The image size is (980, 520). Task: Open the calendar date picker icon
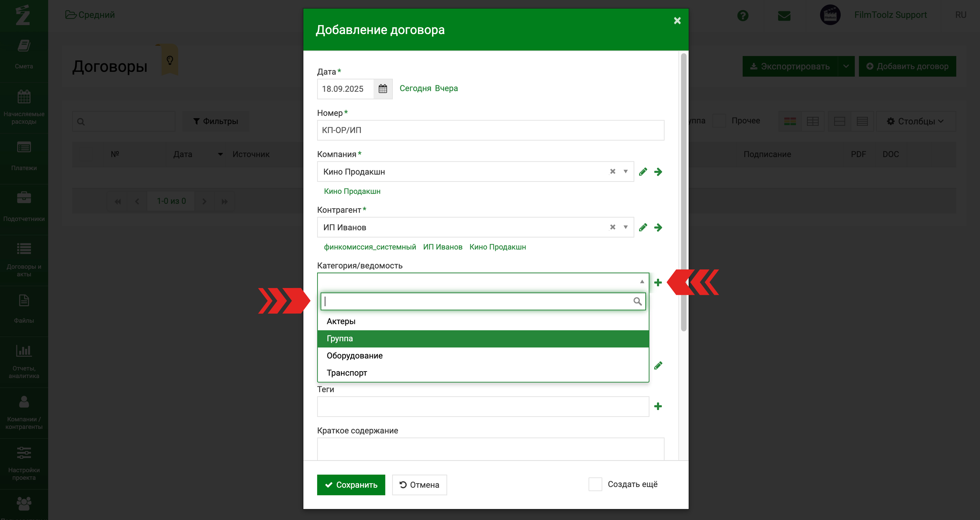click(383, 89)
